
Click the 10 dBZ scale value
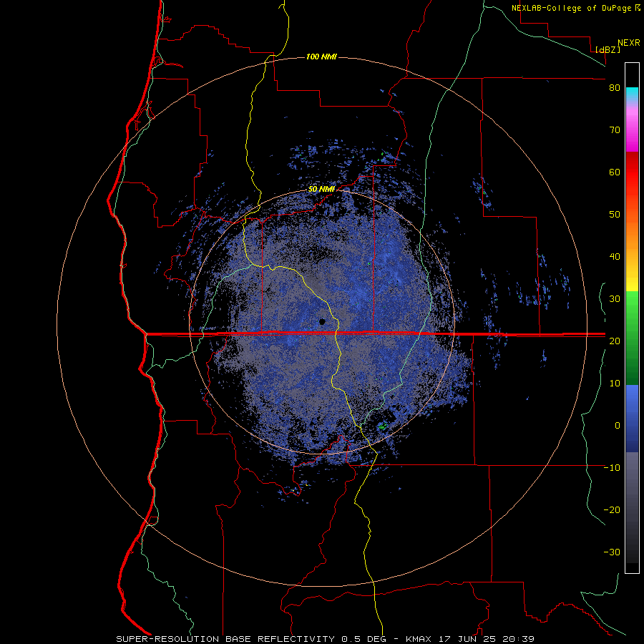615,384
